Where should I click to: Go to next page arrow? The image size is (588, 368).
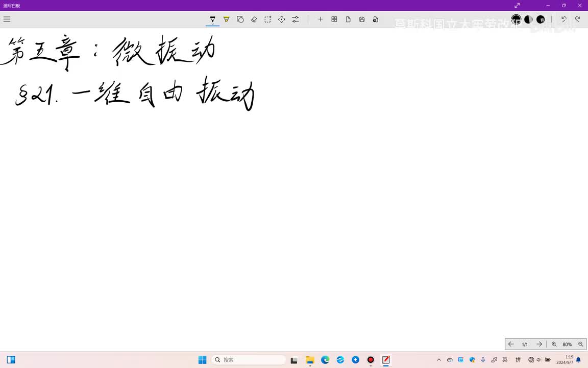[x=539, y=344]
